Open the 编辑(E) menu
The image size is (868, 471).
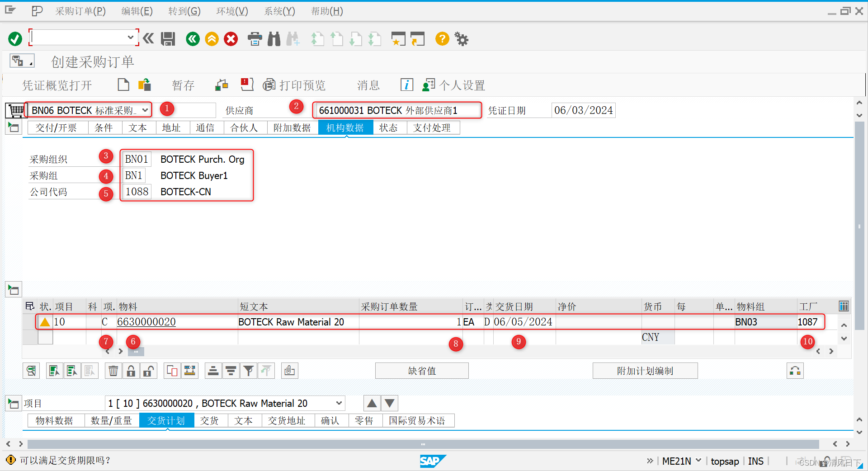click(x=137, y=11)
